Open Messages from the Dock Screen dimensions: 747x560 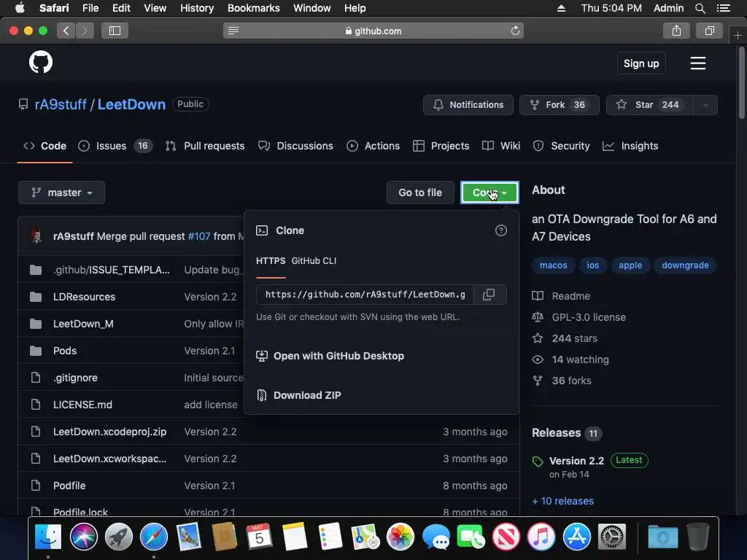[436, 536]
